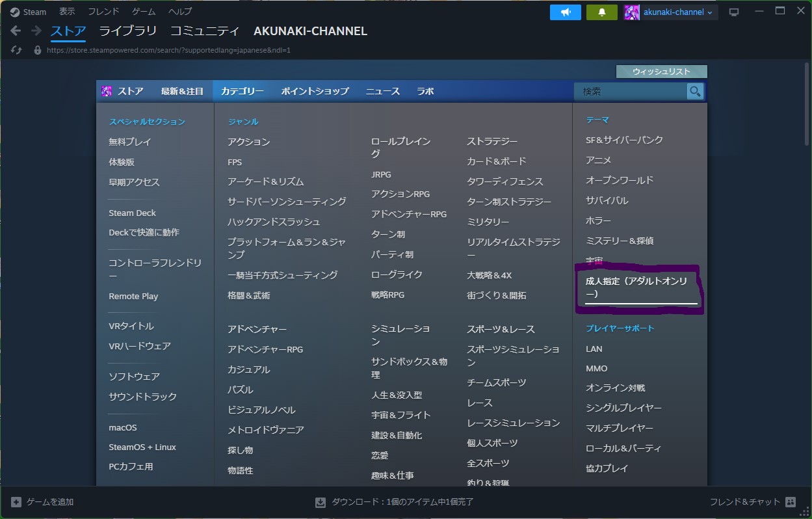
Task: Open the ヘルプ menu
Action: pos(179,12)
